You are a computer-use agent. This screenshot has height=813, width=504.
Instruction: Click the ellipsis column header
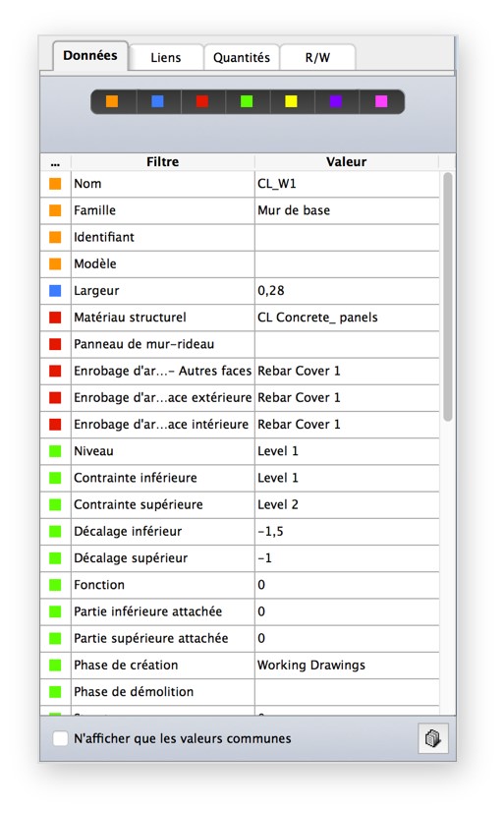(x=55, y=162)
